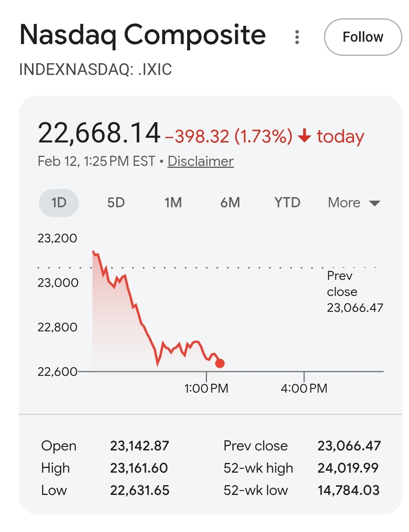The height and width of the screenshot is (532, 409).
Task: Expand the More time ranges dropdown
Action: [x=354, y=203]
